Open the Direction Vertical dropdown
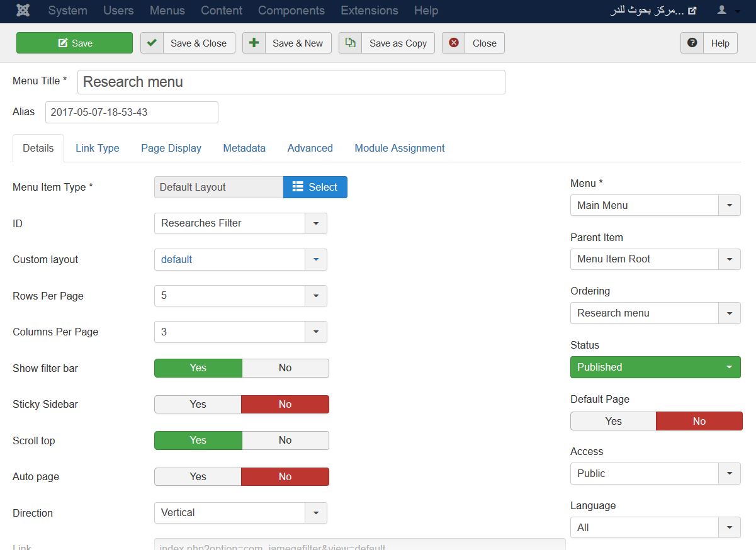 click(x=315, y=513)
